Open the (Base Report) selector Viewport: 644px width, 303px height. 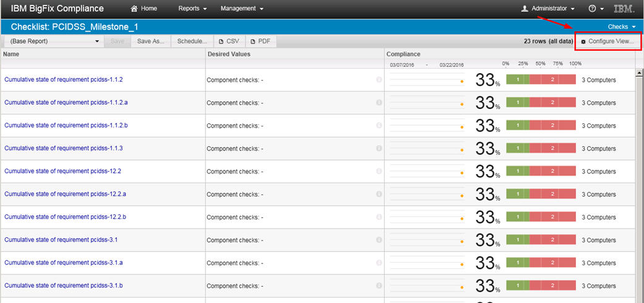pos(53,41)
